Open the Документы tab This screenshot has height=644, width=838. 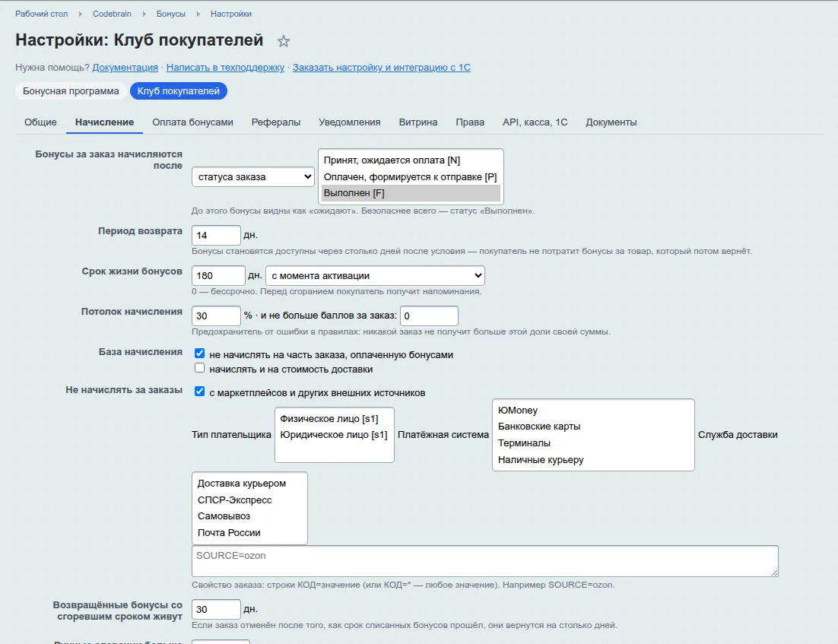tap(611, 122)
